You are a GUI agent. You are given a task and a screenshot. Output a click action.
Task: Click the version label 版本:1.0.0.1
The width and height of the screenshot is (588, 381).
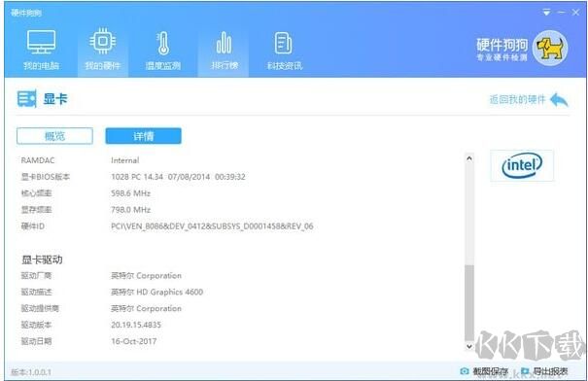(x=31, y=372)
